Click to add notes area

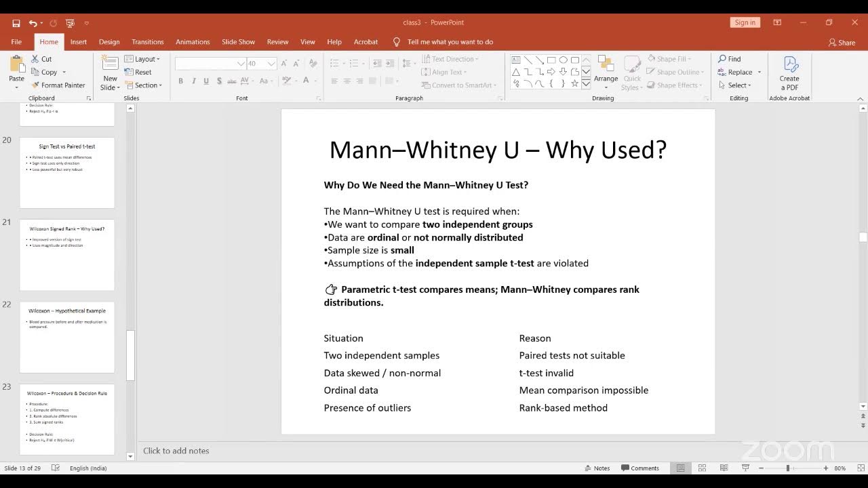pos(176,451)
